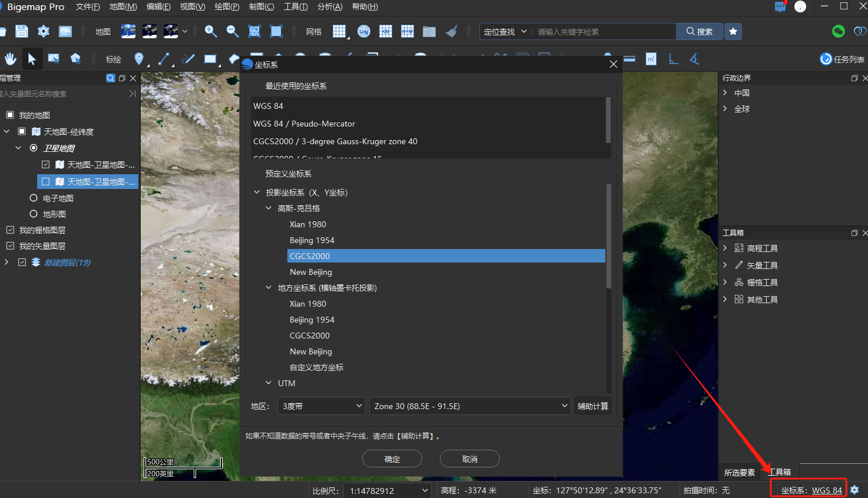Open the Zone 30 (88.5E - 91.5E) dropdown
Screen dimensions: 868x498
(471, 406)
